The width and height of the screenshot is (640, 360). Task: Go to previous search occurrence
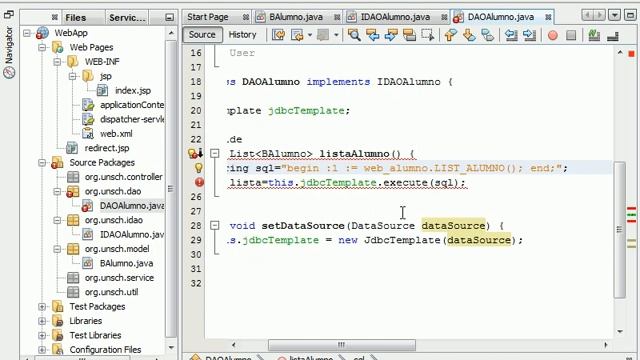372,35
